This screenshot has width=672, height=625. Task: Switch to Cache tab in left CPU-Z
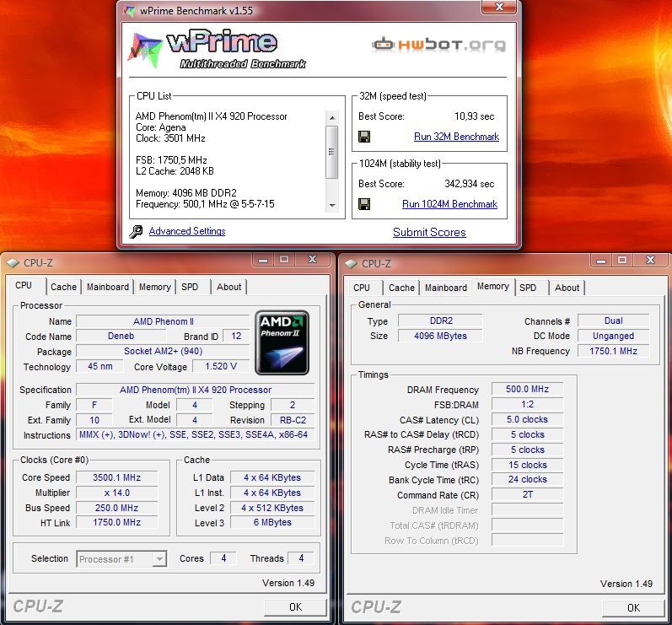coord(63,287)
